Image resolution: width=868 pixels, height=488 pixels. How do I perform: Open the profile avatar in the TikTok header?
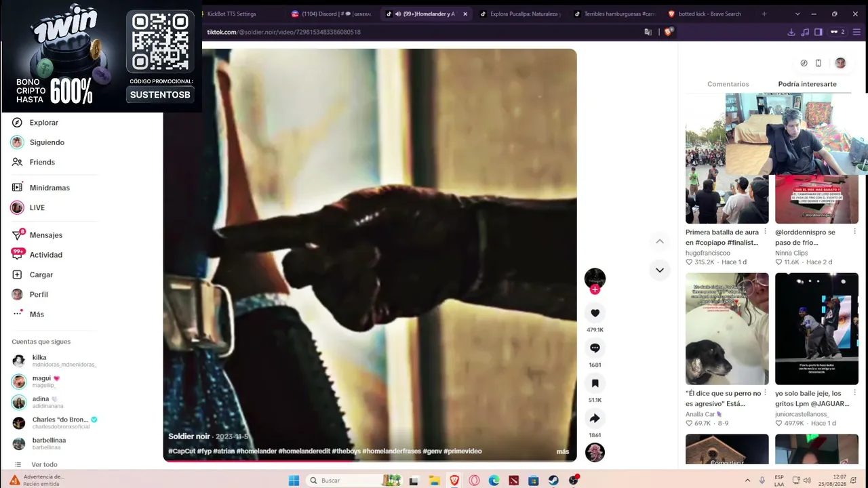click(840, 63)
